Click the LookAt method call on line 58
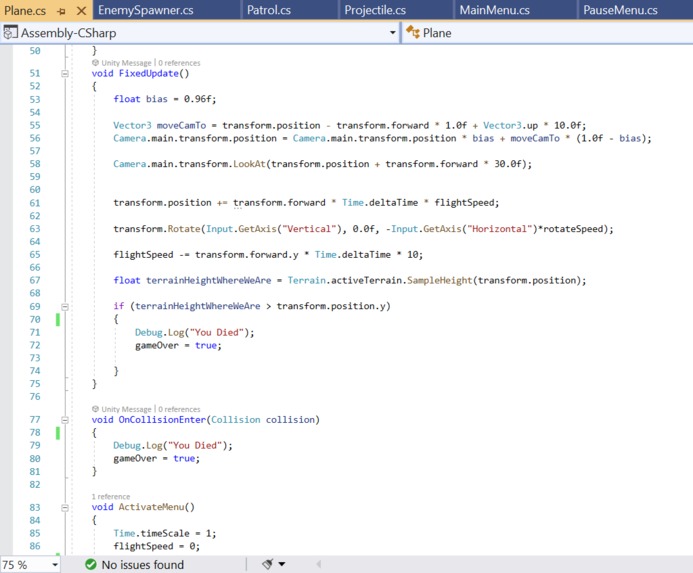Screen dimensions: 693x573 pos(249,164)
